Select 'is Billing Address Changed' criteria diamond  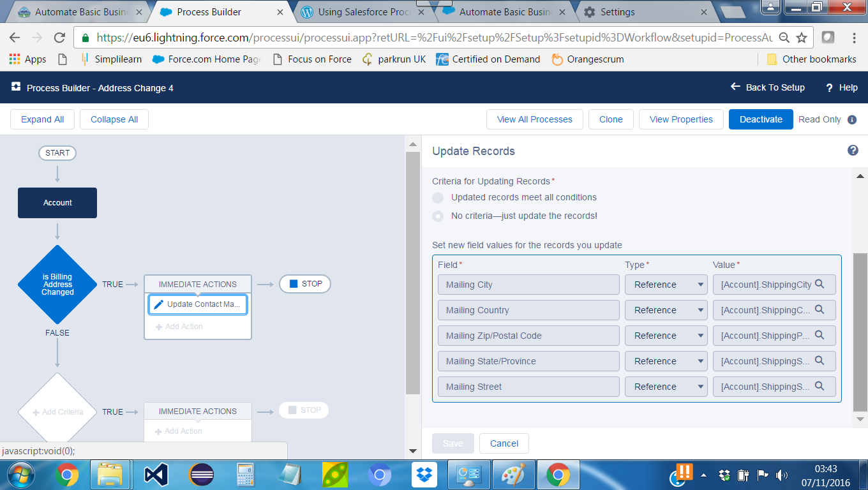(57, 285)
